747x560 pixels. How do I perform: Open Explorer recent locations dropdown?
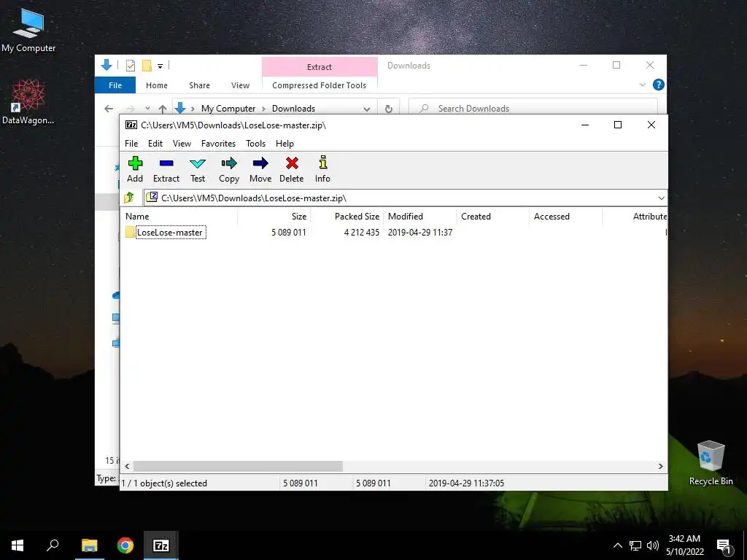(147, 109)
